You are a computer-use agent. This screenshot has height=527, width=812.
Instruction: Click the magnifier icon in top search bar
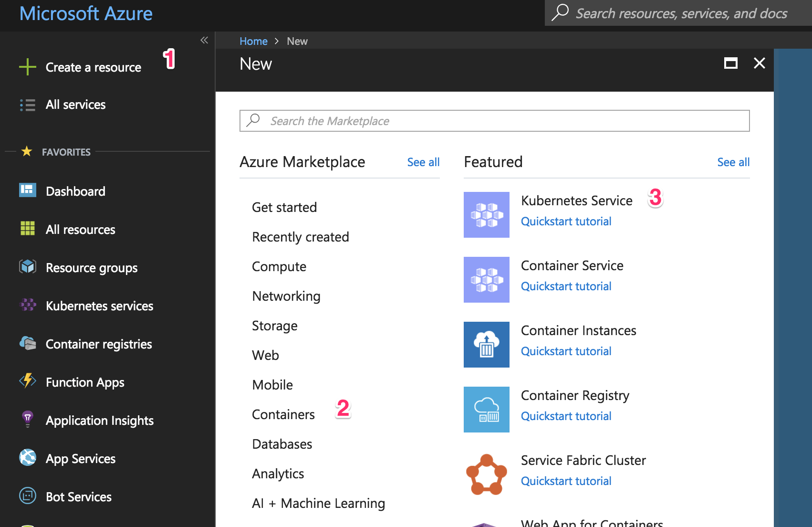pos(560,12)
